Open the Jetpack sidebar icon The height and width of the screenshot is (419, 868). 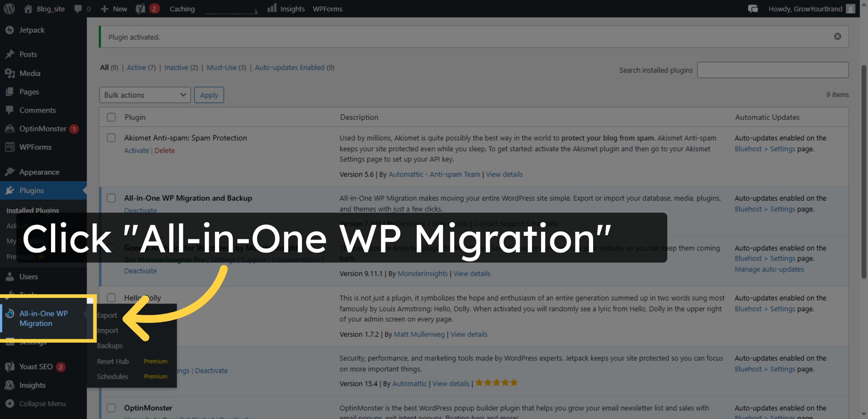tap(10, 30)
